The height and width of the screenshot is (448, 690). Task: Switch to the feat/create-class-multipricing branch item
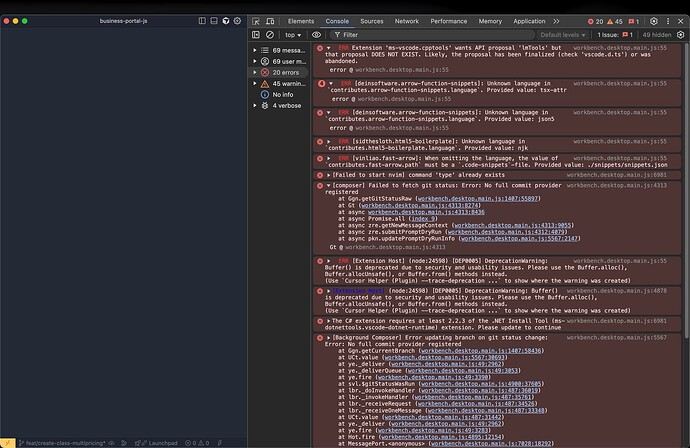[x=62, y=443]
